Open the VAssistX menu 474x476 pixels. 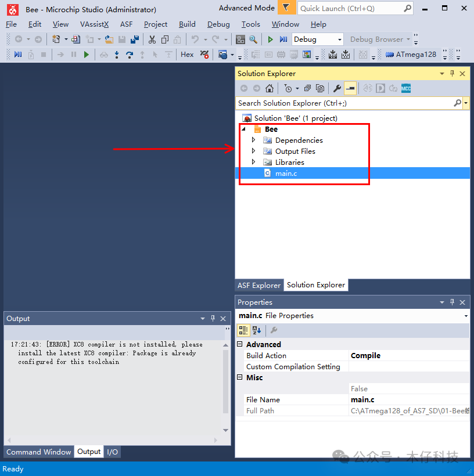pos(95,24)
